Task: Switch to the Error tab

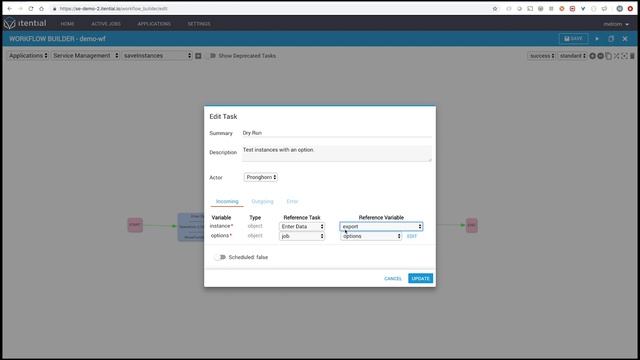Action: tap(292, 201)
